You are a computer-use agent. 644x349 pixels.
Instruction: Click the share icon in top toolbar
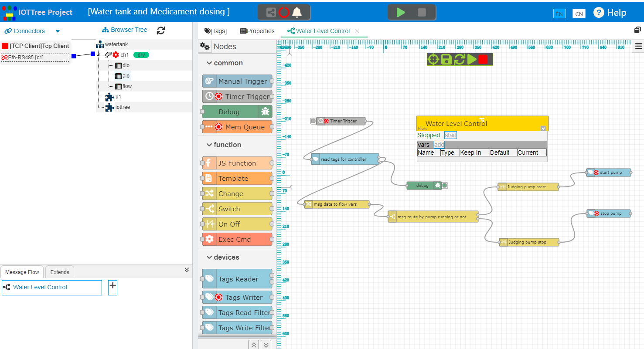pyautogui.click(x=271, y=12)
